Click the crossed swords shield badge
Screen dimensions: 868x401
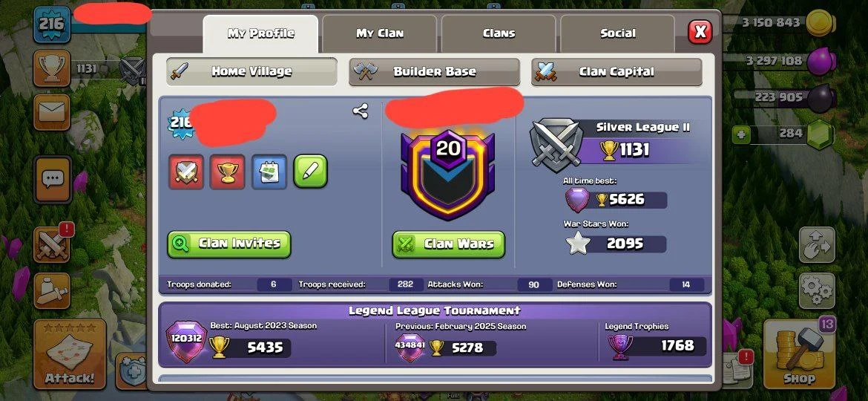(185, 171)
